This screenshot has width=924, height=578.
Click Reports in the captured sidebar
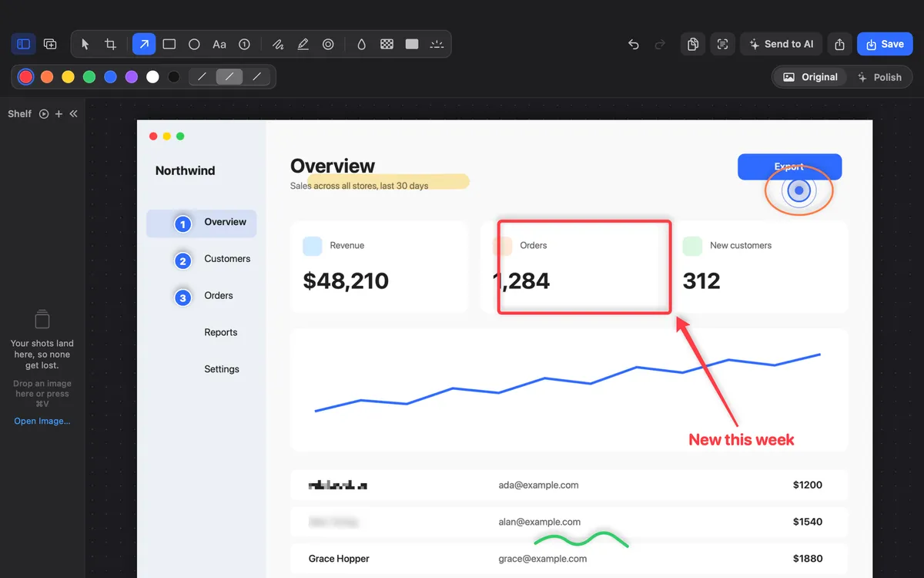coord(221,332)
